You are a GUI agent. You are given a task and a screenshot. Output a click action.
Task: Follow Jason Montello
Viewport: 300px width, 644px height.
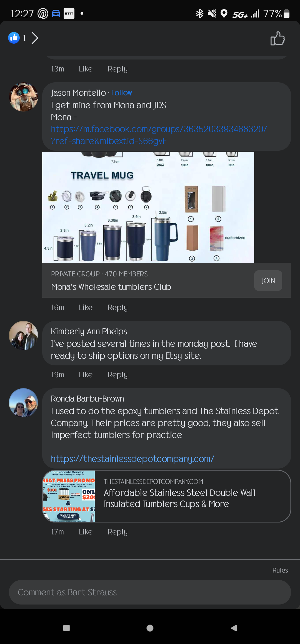pos(121,93)
